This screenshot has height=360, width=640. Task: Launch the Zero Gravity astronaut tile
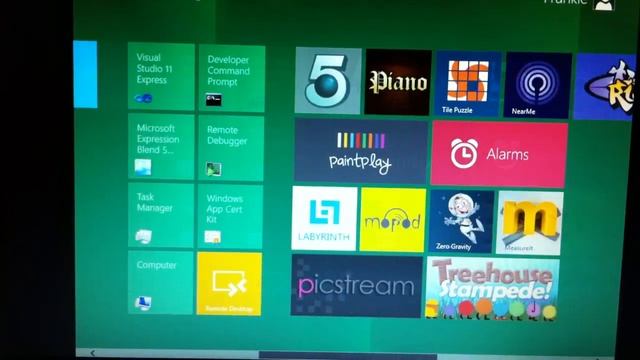[x=461, y=222]
